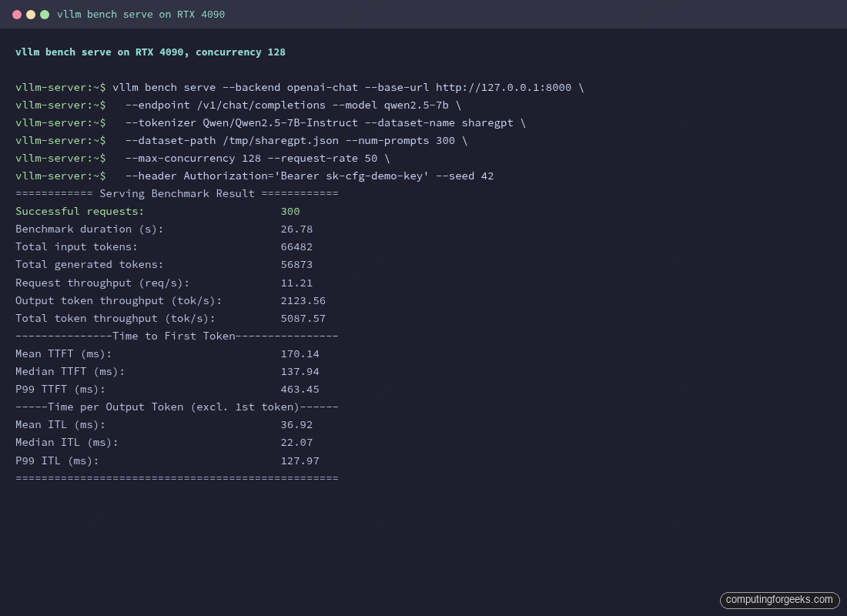
Task: Click 'Mean ITL (ms):' label
Action: 60,425
